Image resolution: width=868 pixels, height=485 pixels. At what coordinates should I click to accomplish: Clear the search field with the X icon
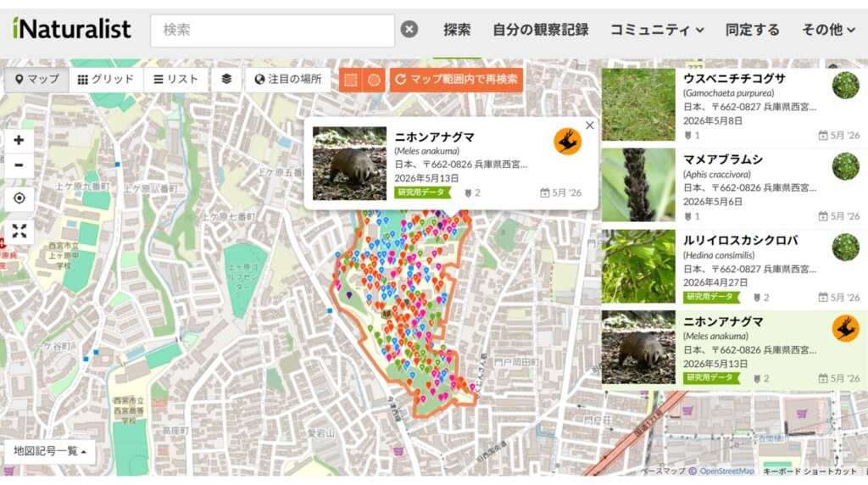pyautogui.click(x=409, y=30)
